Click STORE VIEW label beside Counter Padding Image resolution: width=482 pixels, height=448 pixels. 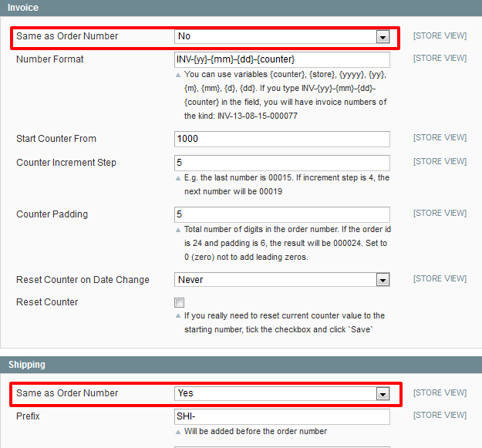[440, 213]
